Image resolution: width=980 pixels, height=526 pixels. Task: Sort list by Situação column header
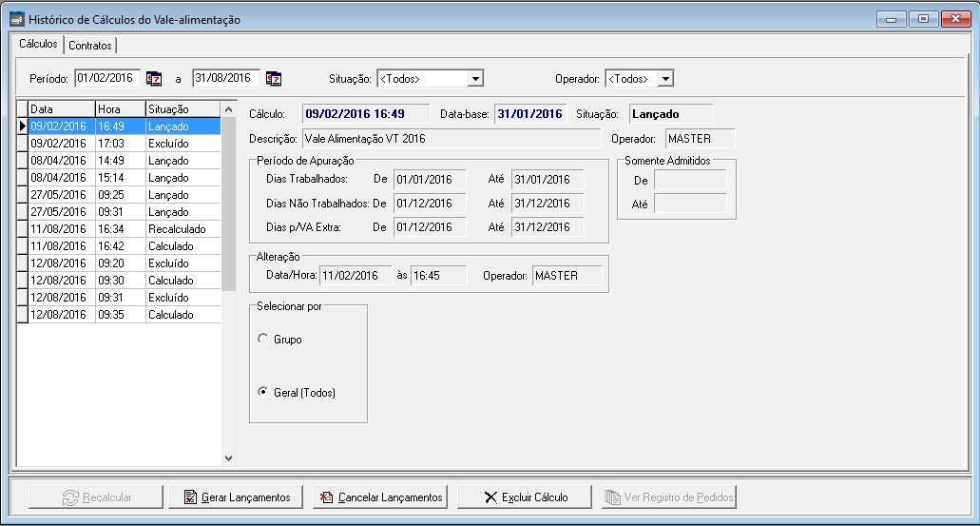pos(181,109)
